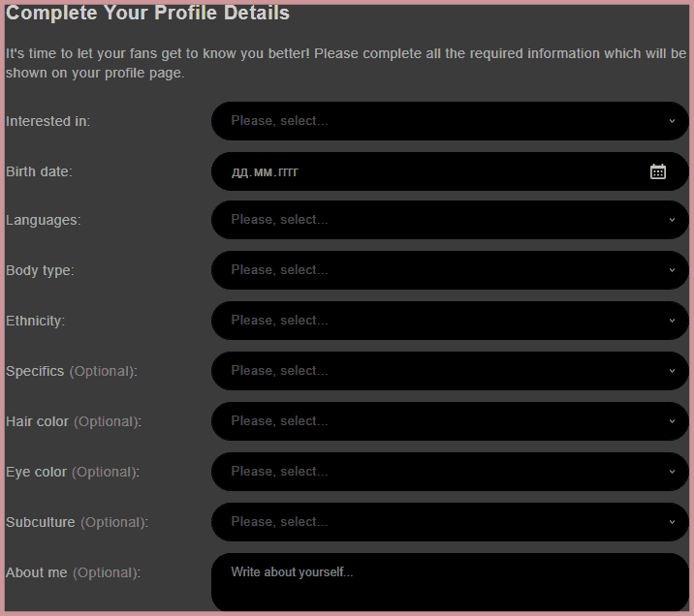
Task: Open the Body type select box
Action: (436, 270)
